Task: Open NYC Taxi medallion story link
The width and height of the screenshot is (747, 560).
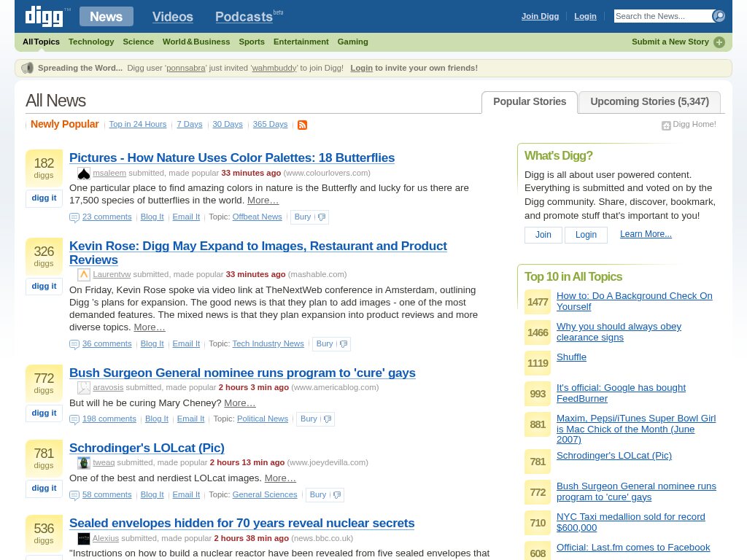Action: tap(630, 522)
